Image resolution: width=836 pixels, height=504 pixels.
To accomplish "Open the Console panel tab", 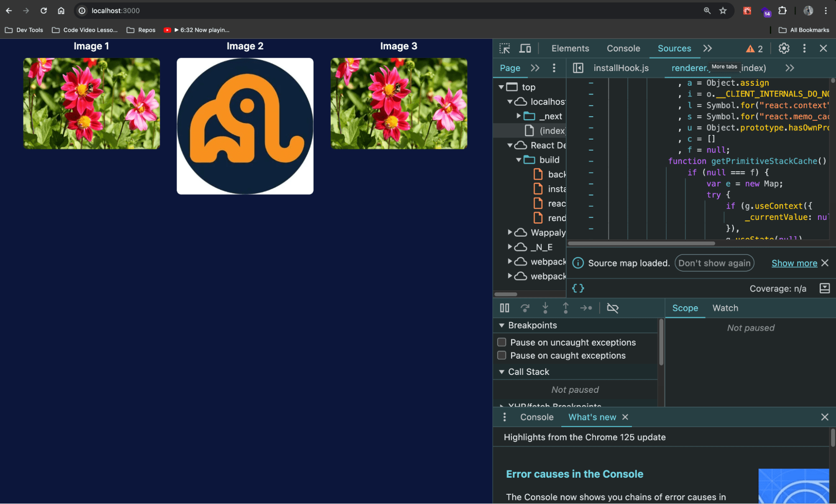I will click(x=623, y=48).
